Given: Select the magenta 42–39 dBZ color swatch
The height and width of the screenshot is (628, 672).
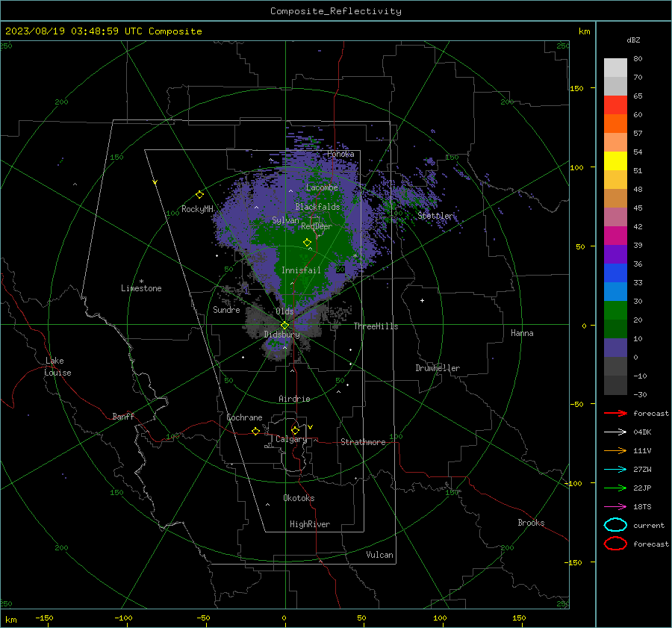Looking at the screenshot, I should (615, 236).
